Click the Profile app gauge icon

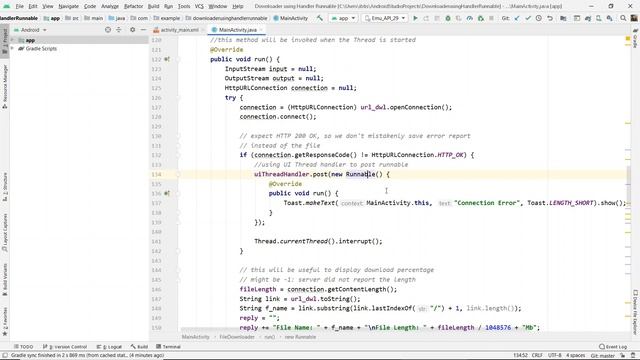[470, 18]
